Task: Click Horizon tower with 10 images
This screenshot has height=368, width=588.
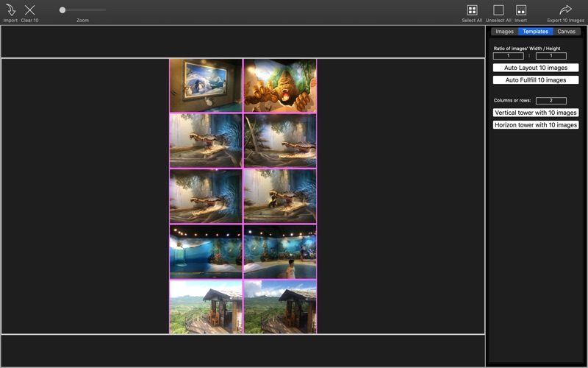Action: coord(536,124)
